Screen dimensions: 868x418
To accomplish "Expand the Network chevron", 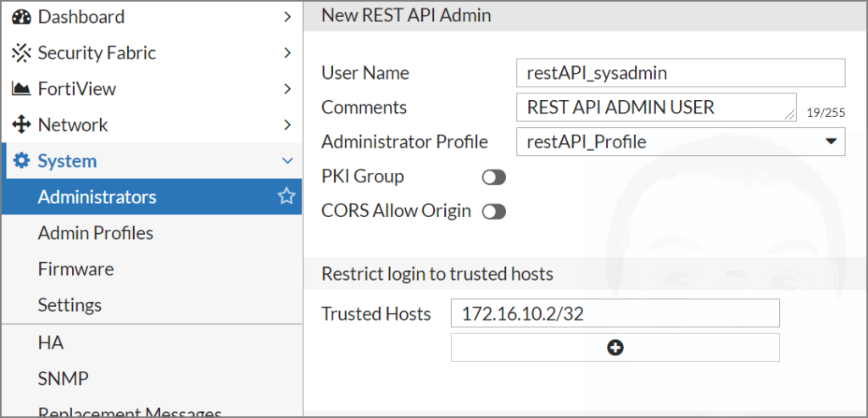I will click(x=287, y=125).
